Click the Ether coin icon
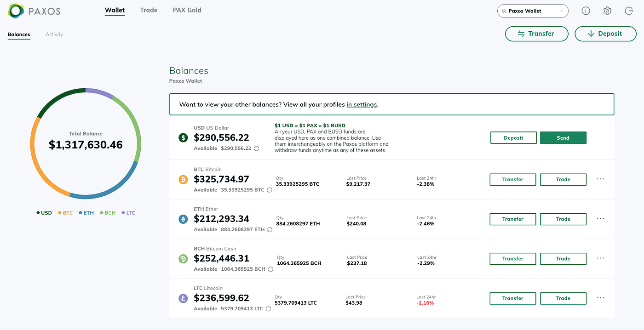This screenshot has width=644, height=330. click(183, 219)
